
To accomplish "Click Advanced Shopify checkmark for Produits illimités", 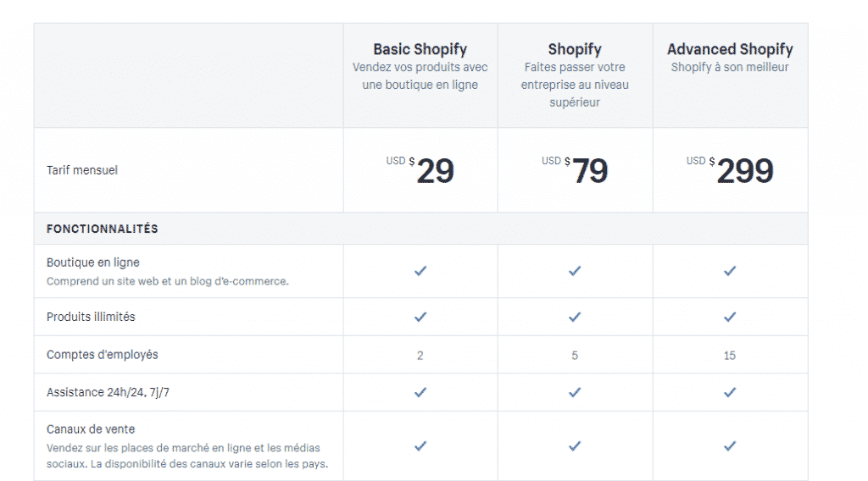I will click(730, 317).
